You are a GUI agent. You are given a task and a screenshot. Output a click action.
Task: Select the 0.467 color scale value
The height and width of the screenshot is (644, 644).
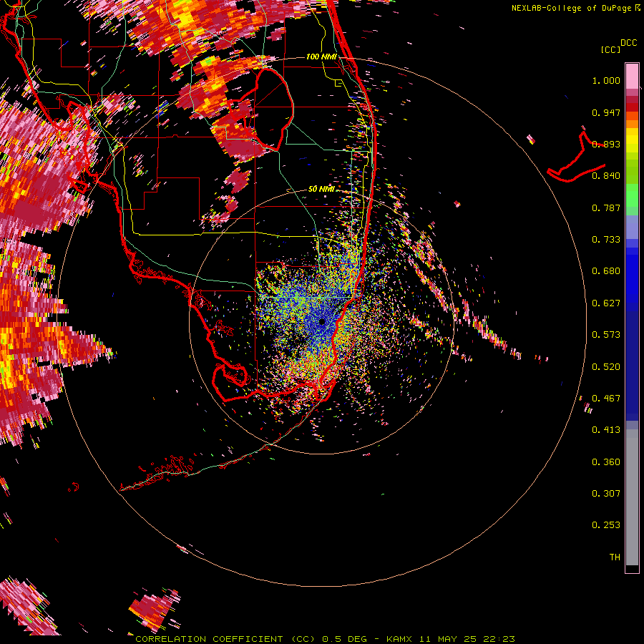tap(606, 399)
